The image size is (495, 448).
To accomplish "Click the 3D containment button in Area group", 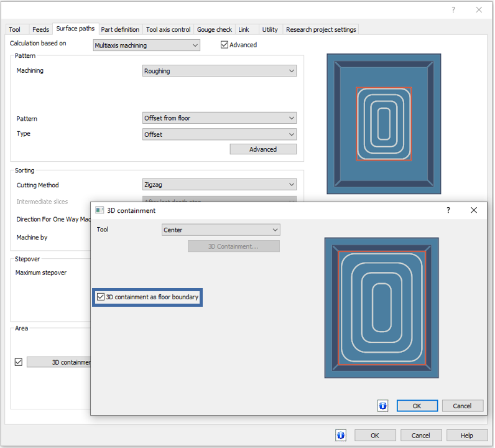I will coord(58,362).
